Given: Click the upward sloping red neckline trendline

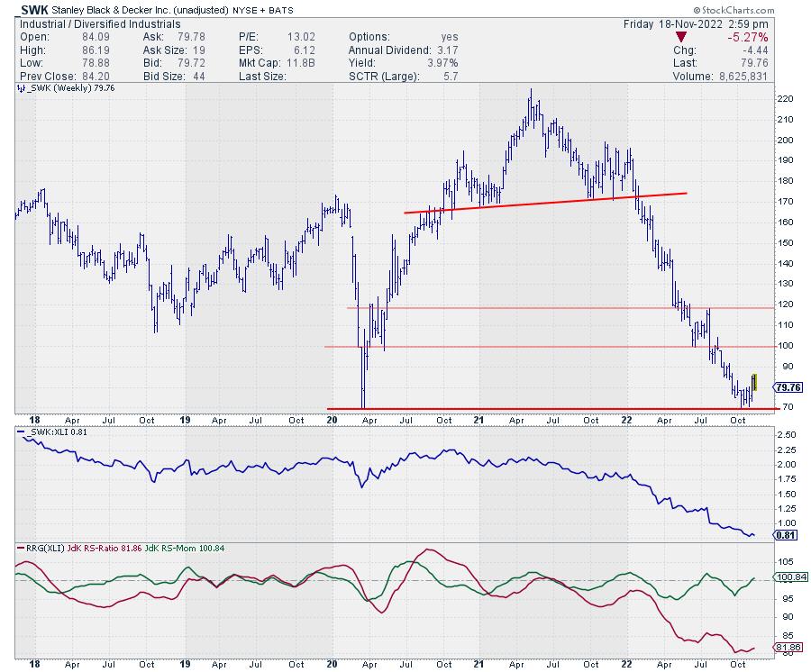Looking at the screenshot, I should point(541,202).
